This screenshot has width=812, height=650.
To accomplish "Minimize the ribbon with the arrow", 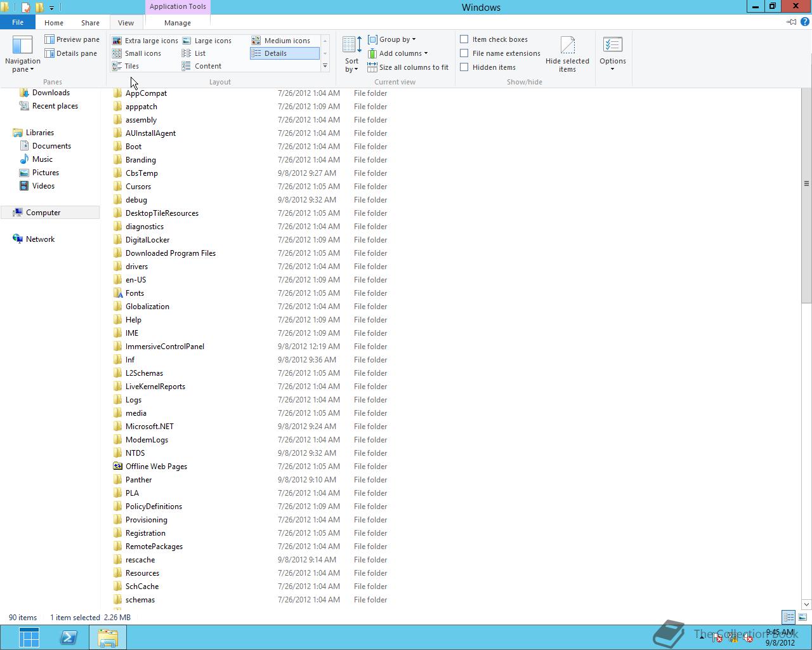I will tap(791, 22).
